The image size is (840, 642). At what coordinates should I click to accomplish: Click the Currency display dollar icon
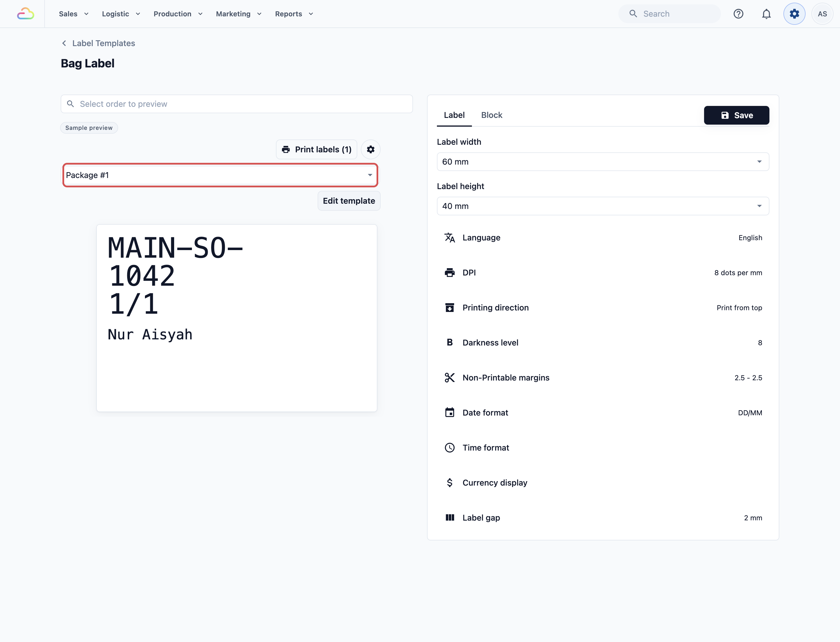[450, 483]
